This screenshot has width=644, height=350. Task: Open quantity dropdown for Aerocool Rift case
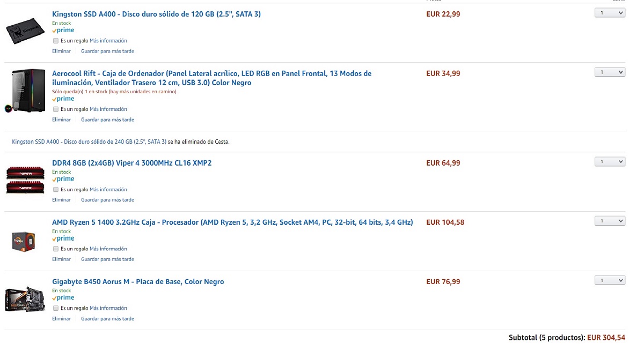610,72
